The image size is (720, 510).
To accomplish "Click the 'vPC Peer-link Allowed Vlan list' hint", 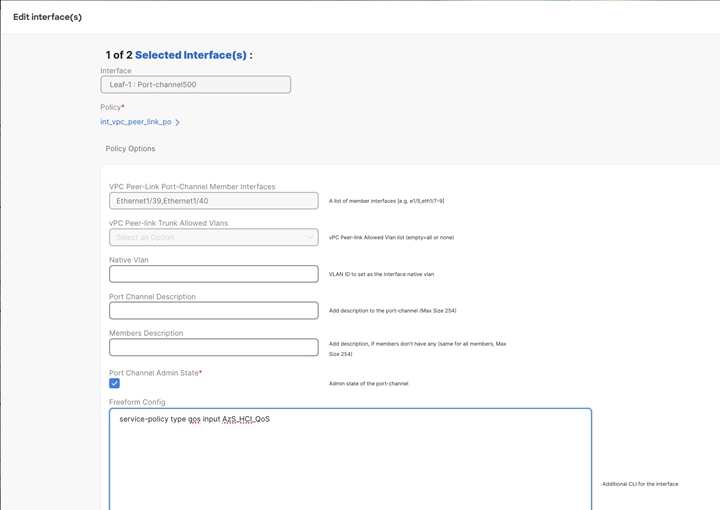I will tap(391, 238).
